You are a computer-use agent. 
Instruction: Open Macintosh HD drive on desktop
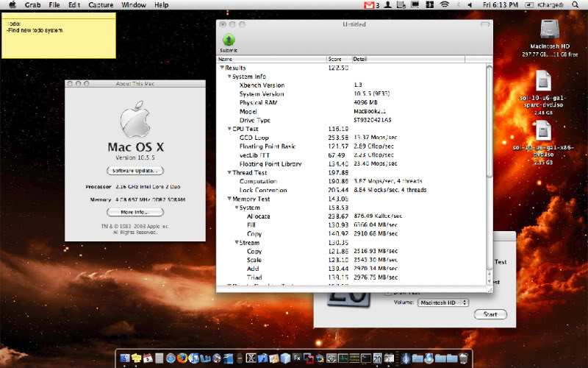pyautogui.click(x=551, y=30)
